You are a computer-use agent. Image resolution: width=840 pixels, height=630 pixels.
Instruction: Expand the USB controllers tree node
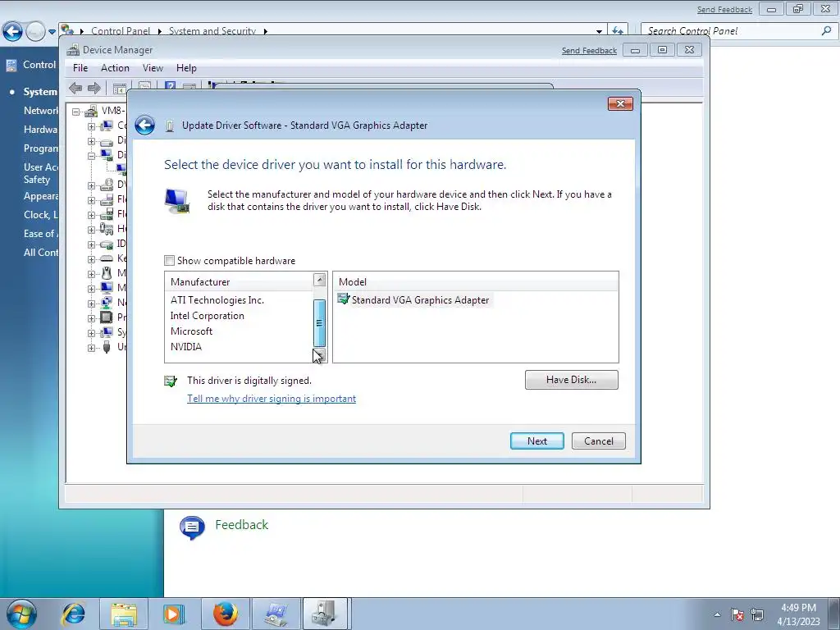click(92, 348)
